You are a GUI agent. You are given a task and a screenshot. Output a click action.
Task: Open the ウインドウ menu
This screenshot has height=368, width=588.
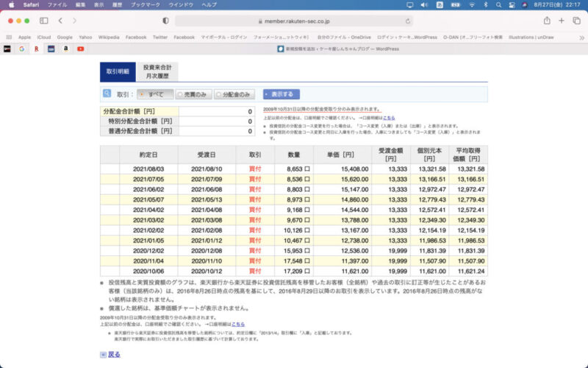(x=181, y=5)
